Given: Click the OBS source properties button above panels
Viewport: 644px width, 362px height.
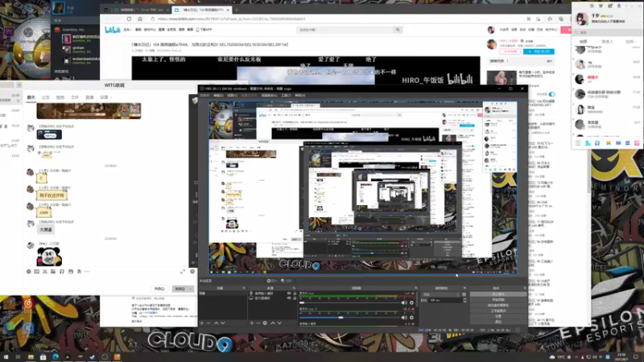Looking at the screenshot, I should [x=271, y=281].
